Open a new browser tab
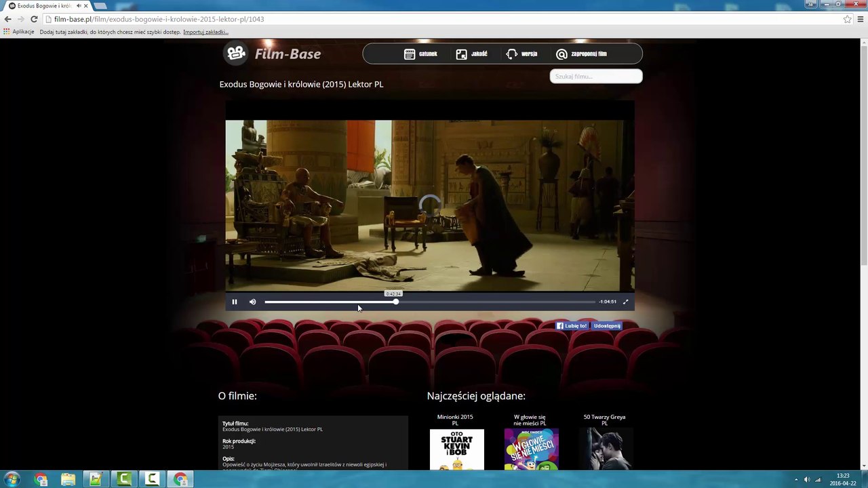The height and width of the screenshot is (488, 868). tap(100, 6)
